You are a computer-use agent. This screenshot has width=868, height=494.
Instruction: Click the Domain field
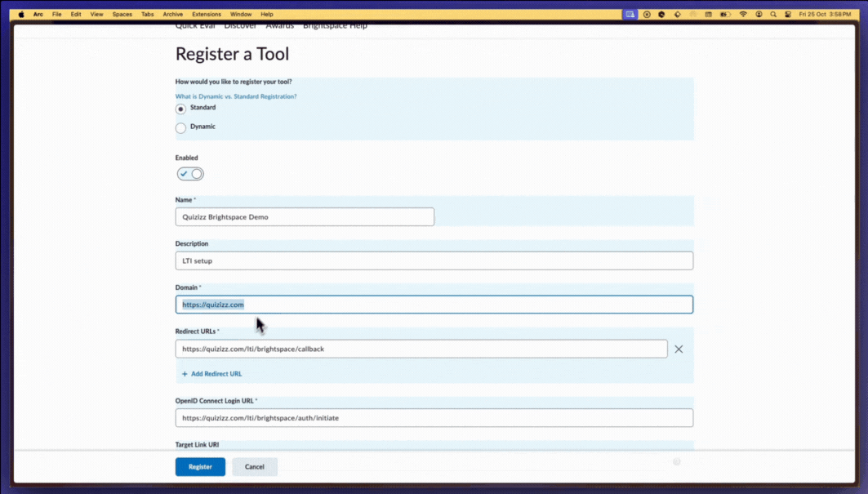(x=434, y=305)
